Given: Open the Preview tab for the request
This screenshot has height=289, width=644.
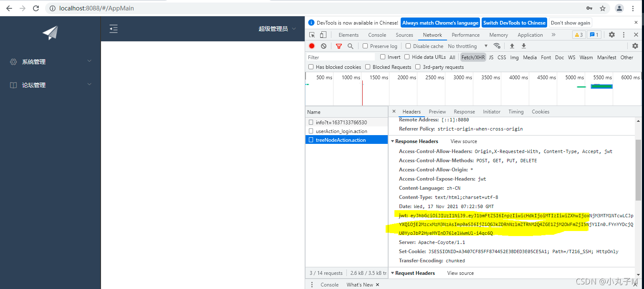Looking at the screenshot, I should [x=437, y=111].
